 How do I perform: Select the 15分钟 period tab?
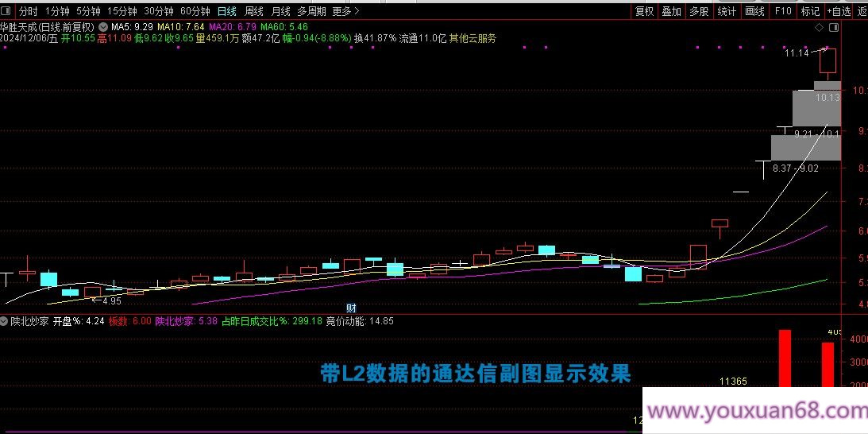122,11
